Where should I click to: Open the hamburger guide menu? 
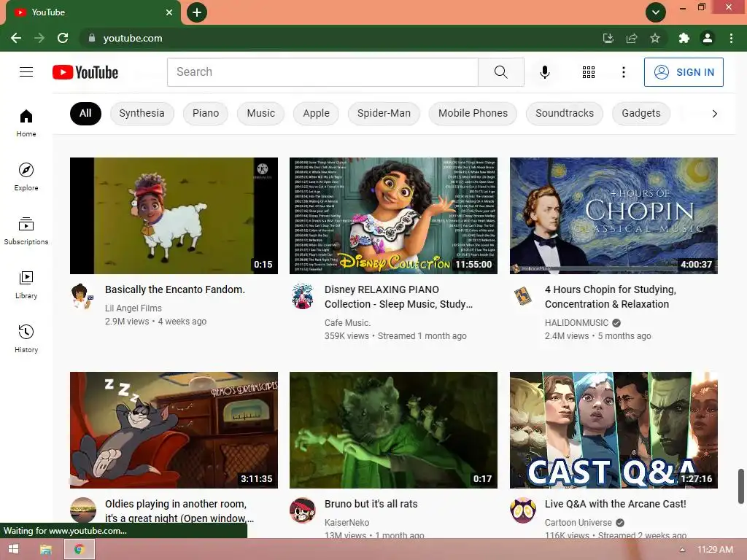point(26,72)
